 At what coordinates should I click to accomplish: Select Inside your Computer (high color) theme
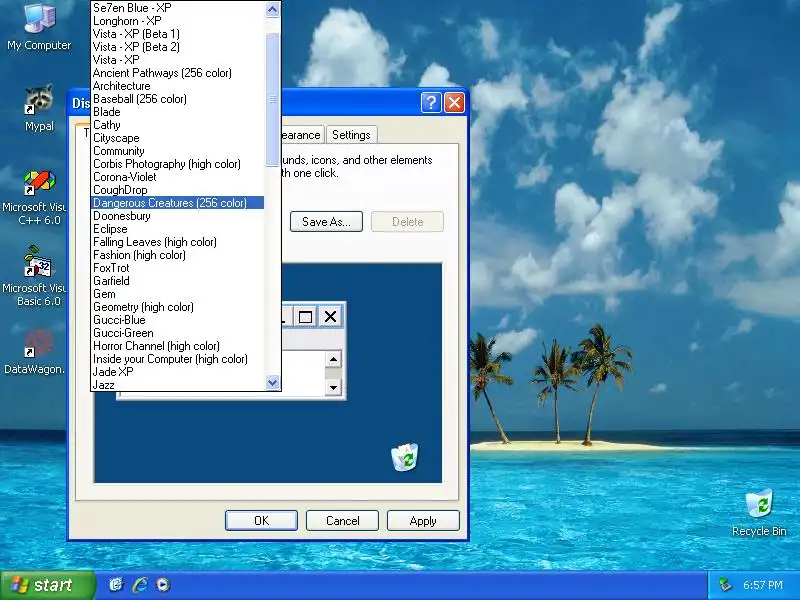pyautogui.click(x=178, y=359)
